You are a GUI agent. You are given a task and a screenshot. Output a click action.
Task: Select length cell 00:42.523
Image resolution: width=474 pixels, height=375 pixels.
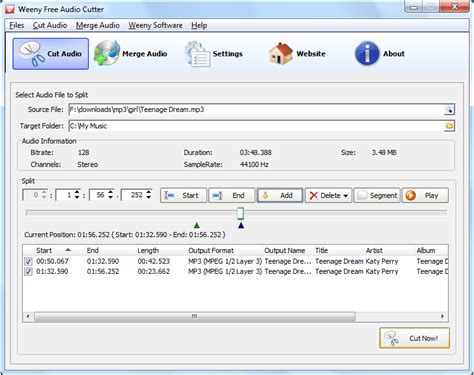(x=154, y=261)
